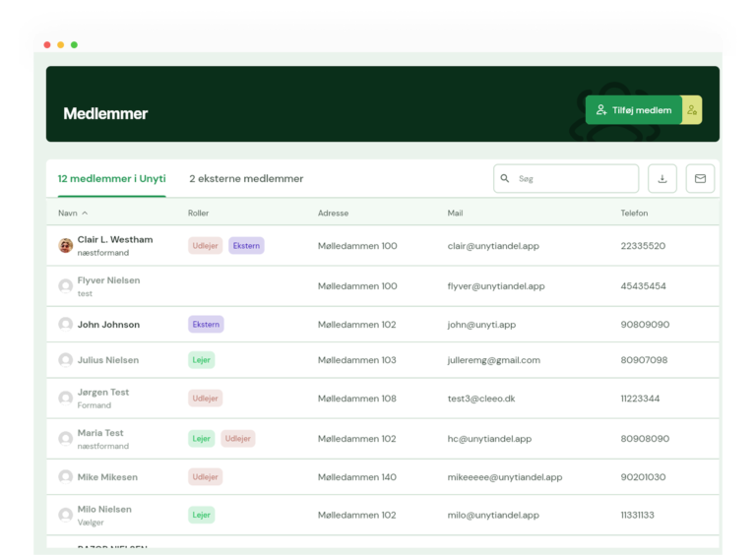Click the Tilføj medlem button
The height and width of the screenshot is (555, 756).
tap(634, 110)
